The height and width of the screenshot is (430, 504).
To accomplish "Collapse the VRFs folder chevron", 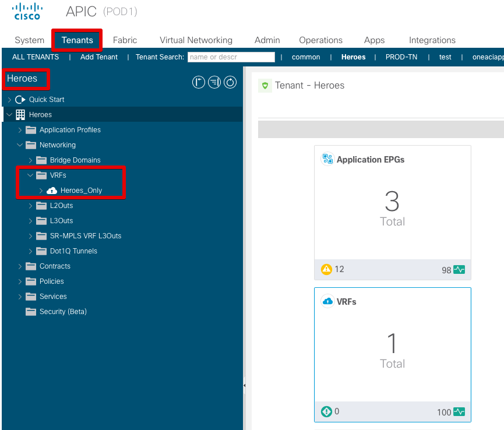I will coord(30,175).
